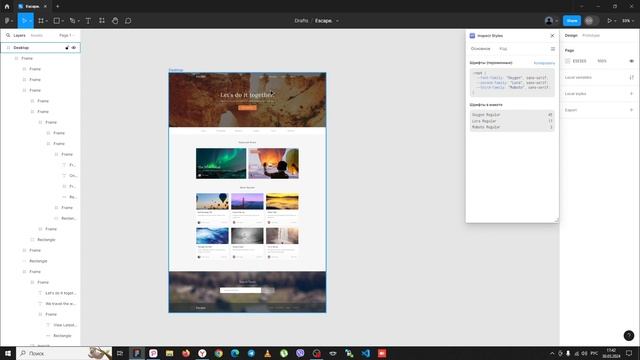Open the Windows Start menu
The width and height of the screenshot is (640, 360).
click(x=8, y=353)
